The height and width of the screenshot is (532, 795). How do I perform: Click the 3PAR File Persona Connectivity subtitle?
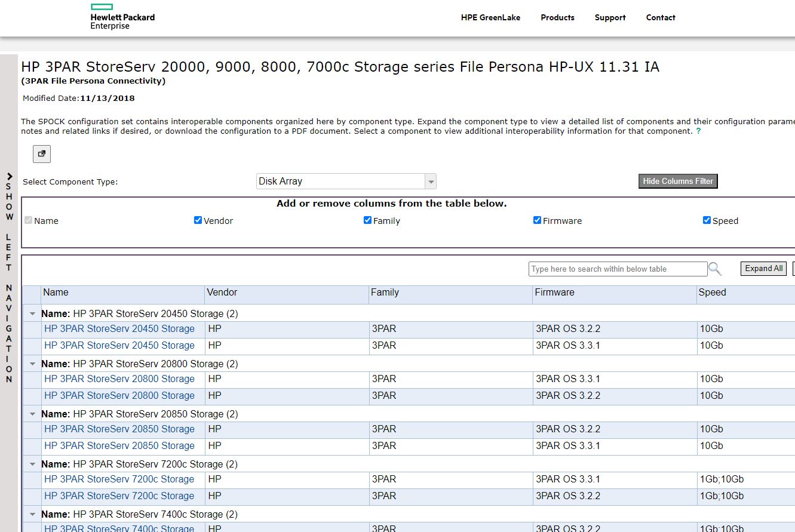pyautogui.click(x=93, y=81)
